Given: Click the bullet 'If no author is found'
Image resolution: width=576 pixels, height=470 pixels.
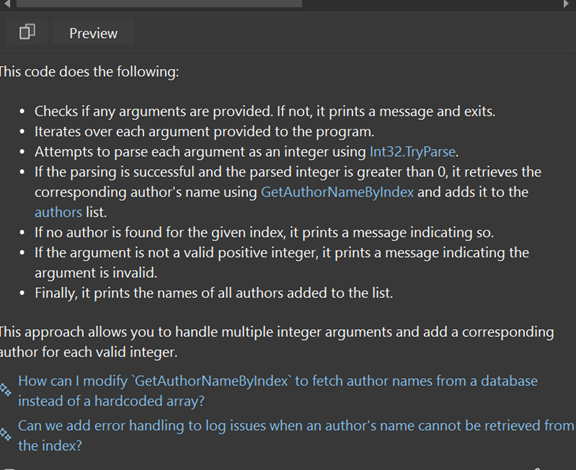Looking at the screenshot, I should point(264,233).
